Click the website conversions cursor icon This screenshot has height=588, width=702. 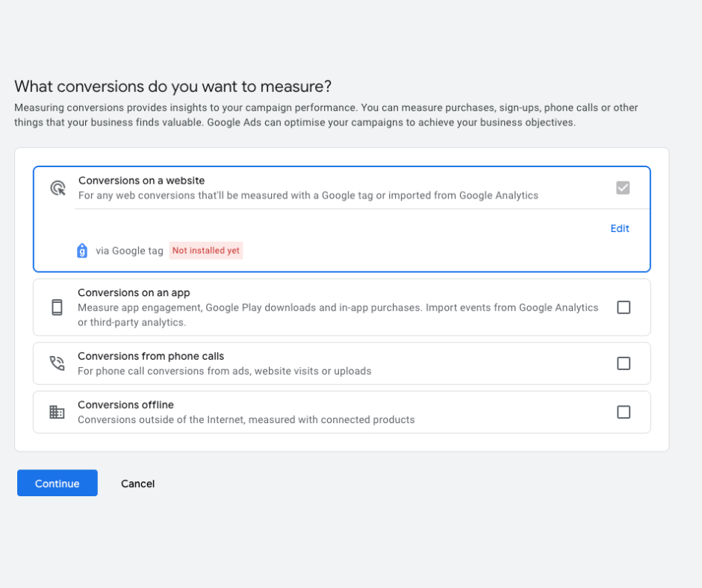pos(58,188)
